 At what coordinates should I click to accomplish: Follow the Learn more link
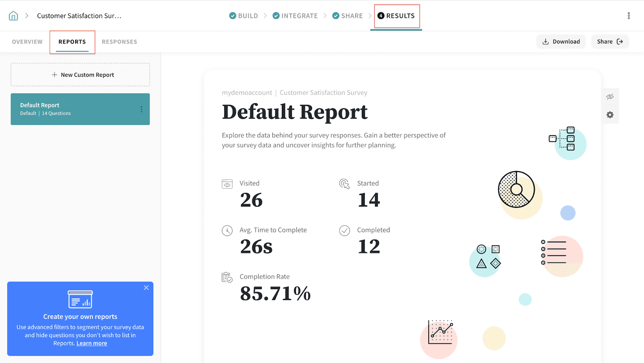(x=92, y=343)
